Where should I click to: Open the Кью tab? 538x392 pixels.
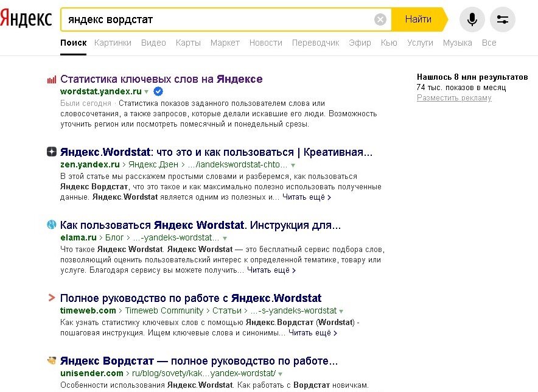coord(389,43)
